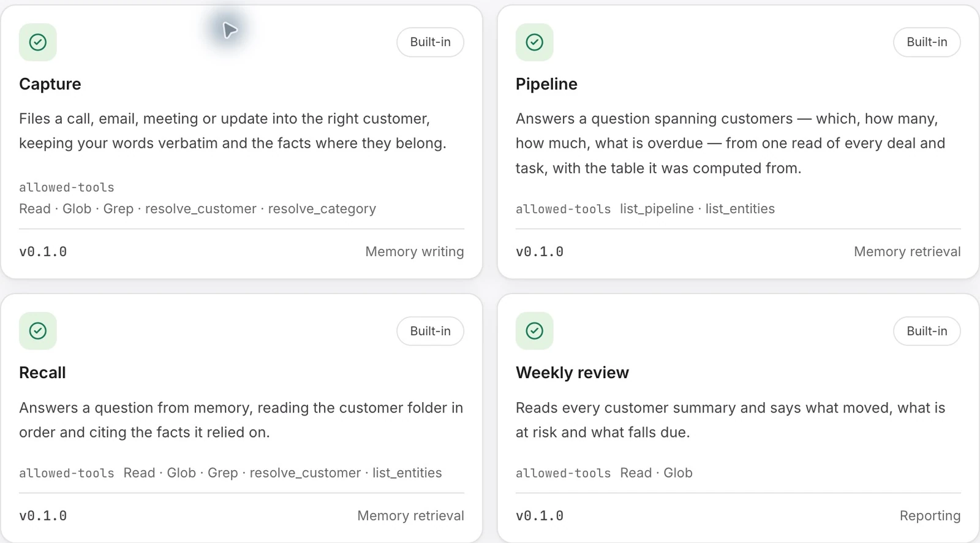Screen dimensions: 980x543
Task: Click the Capture description starting 'Files a call'
Action: [x=233, y=131]
